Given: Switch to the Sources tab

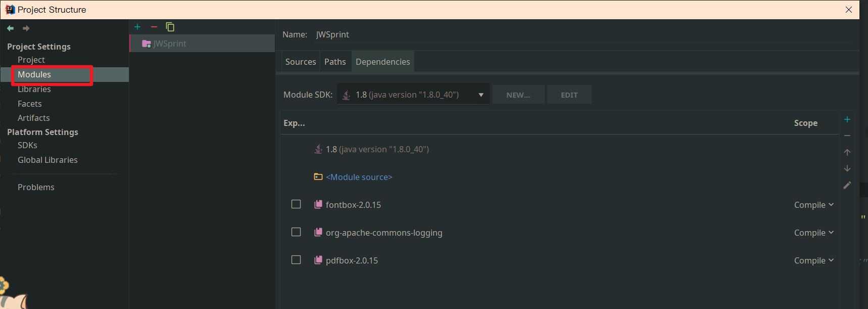Looking at the screenshot, I should pos(301,62).
